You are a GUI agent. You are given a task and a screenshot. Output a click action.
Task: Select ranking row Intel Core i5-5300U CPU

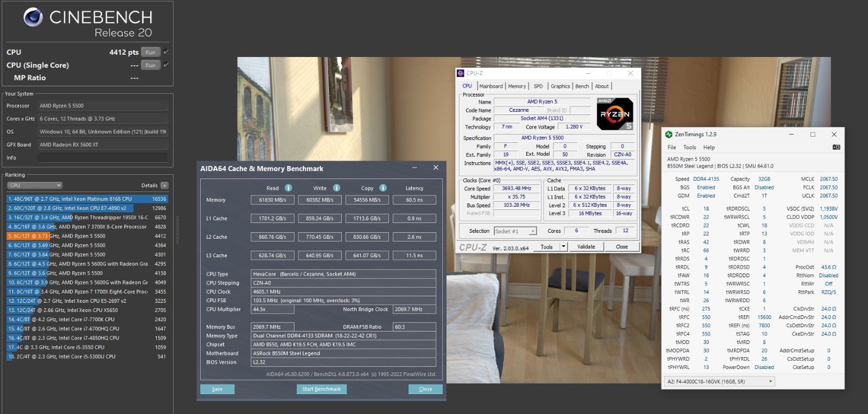coord(87,356)
